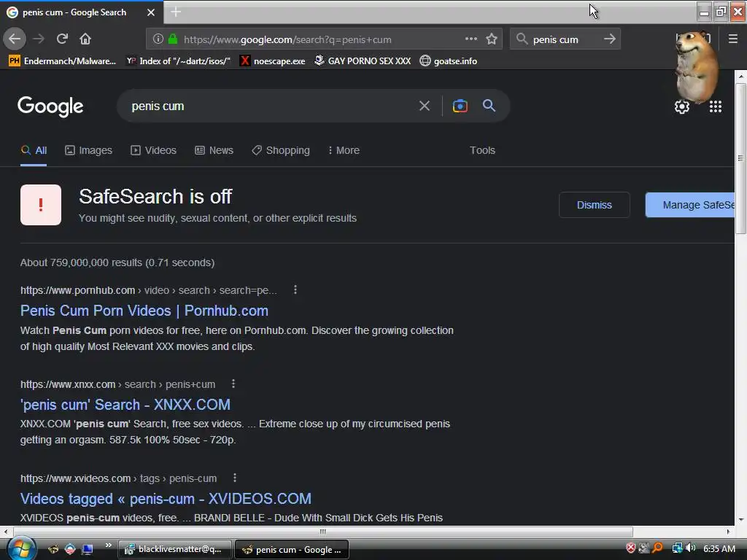
Task: Click the horizontal scrollbar thumb
Action: tap(323, 532)
